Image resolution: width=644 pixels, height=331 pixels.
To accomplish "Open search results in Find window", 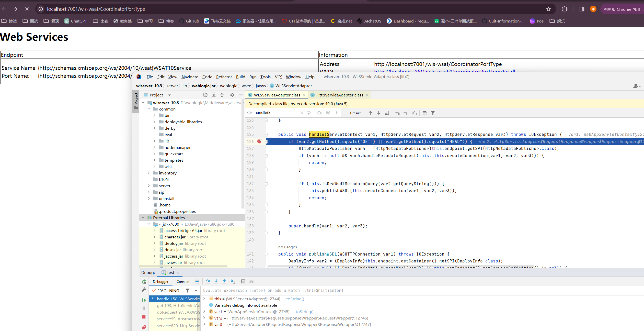I will coord(387,113).
